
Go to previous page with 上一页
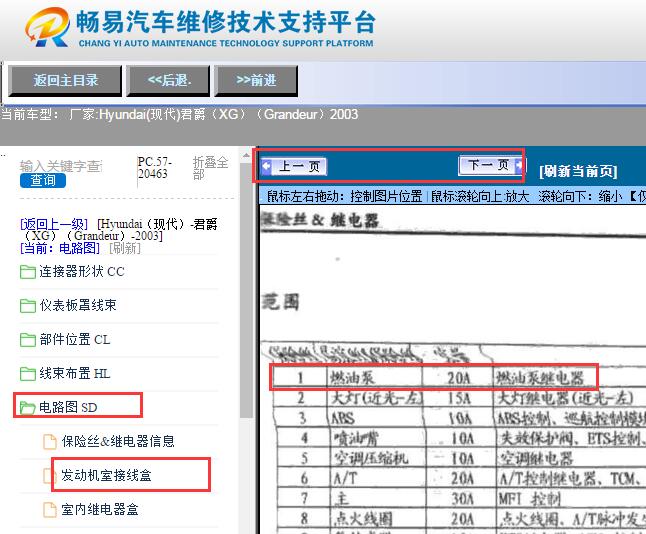click(294, 166)
